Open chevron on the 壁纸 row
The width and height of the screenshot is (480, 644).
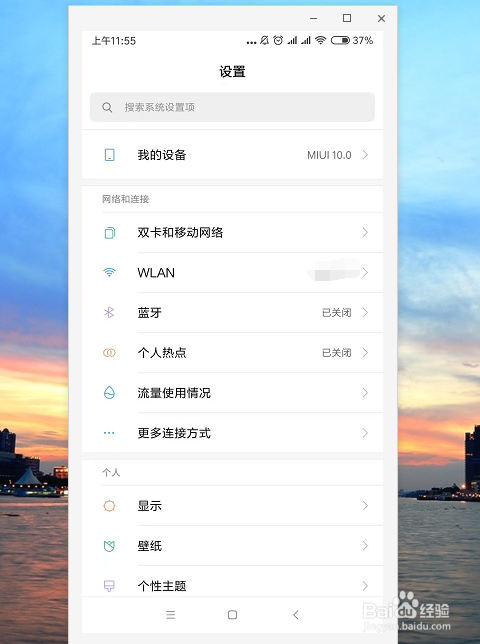pyautogui.click(x=365, y=546)
